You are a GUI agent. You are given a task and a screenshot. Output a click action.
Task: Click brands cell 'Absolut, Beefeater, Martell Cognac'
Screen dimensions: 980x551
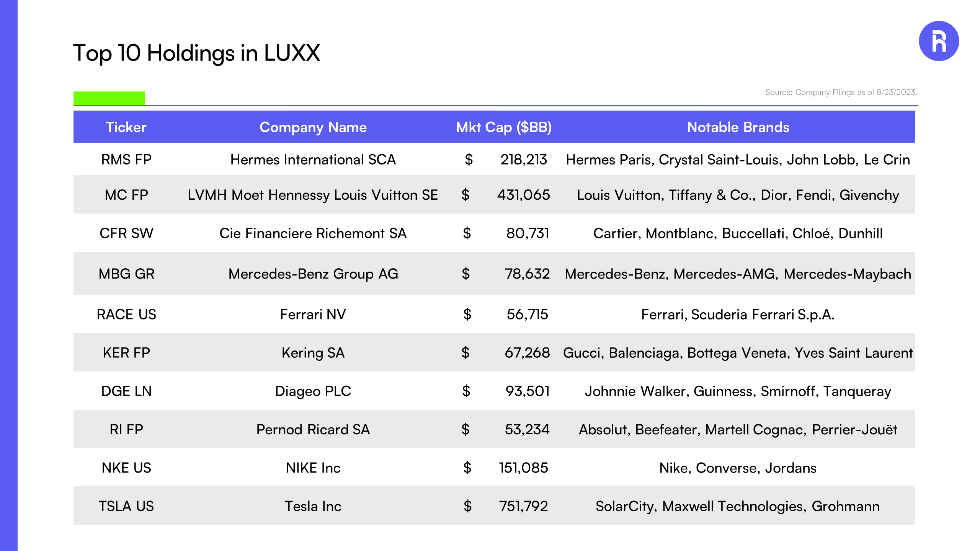click(738, 429)
